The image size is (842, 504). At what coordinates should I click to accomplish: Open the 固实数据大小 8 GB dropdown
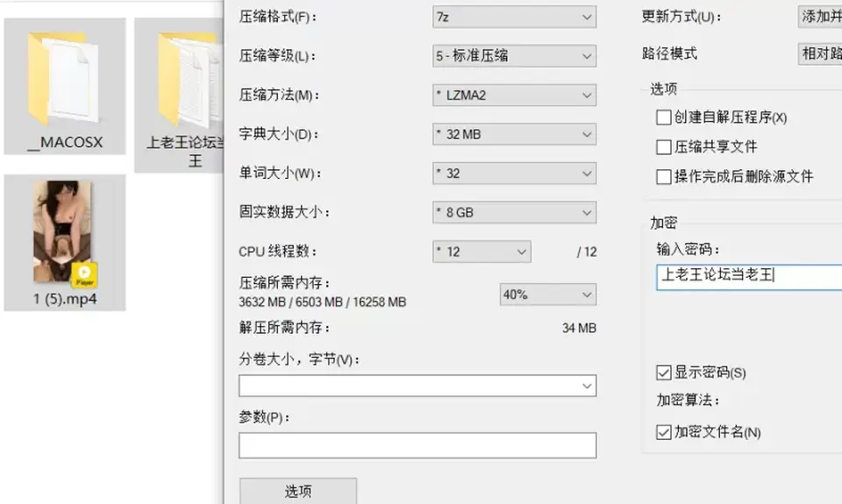[514, 212]
